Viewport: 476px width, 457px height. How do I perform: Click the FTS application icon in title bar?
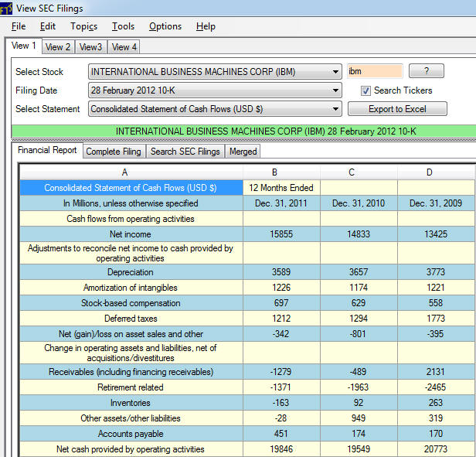tap(5, 9)
